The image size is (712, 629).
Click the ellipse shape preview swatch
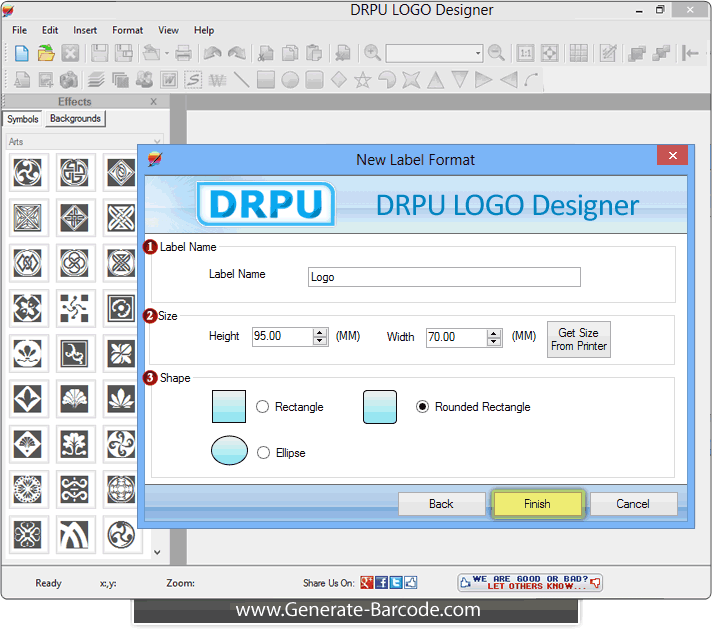(x=229, y=450)
